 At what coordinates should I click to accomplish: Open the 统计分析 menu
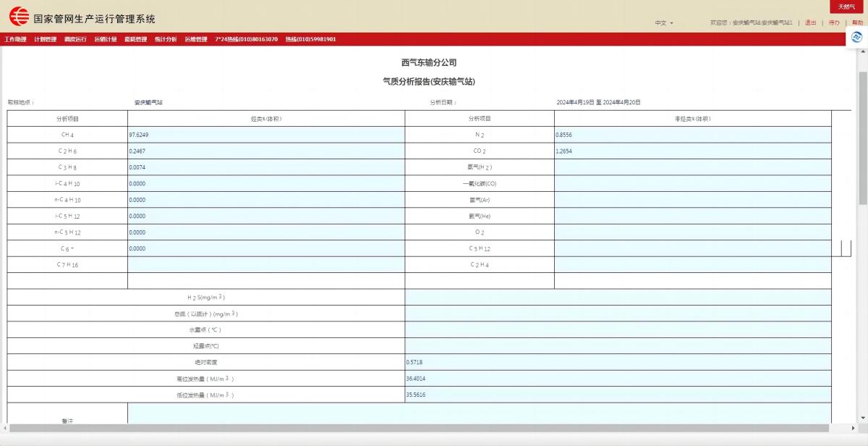tap(166, 39)
